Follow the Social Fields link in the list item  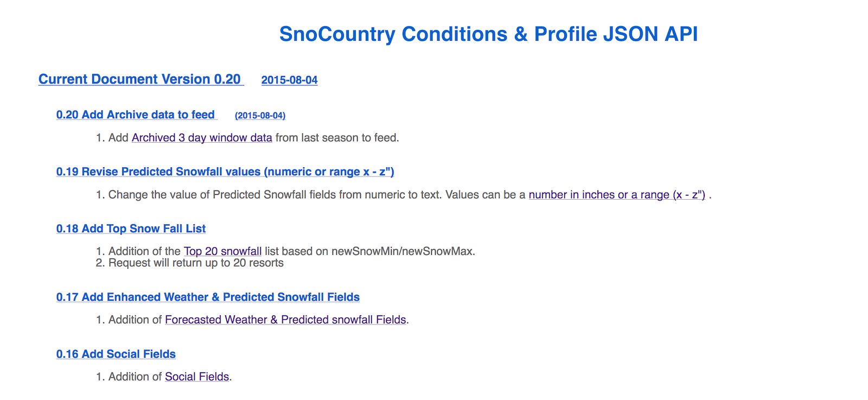tap(197, 377)
